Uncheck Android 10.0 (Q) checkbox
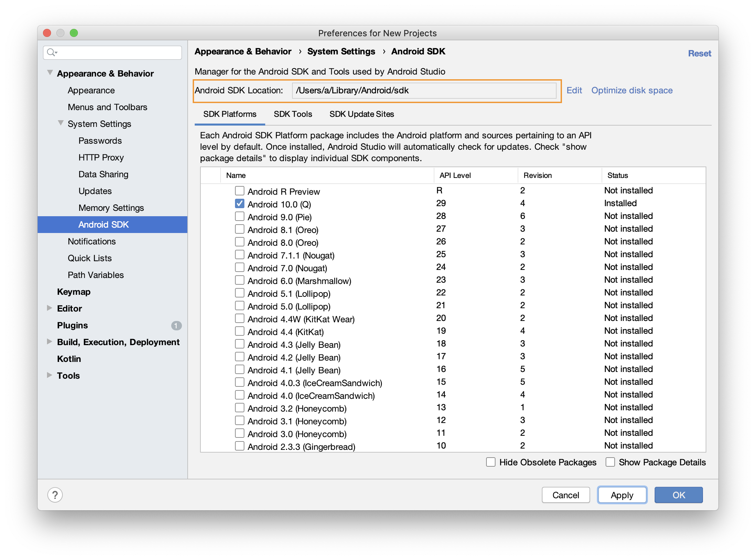Image resolution: width=756 pixels, height=560 pixels. click(x=240, y=204)
